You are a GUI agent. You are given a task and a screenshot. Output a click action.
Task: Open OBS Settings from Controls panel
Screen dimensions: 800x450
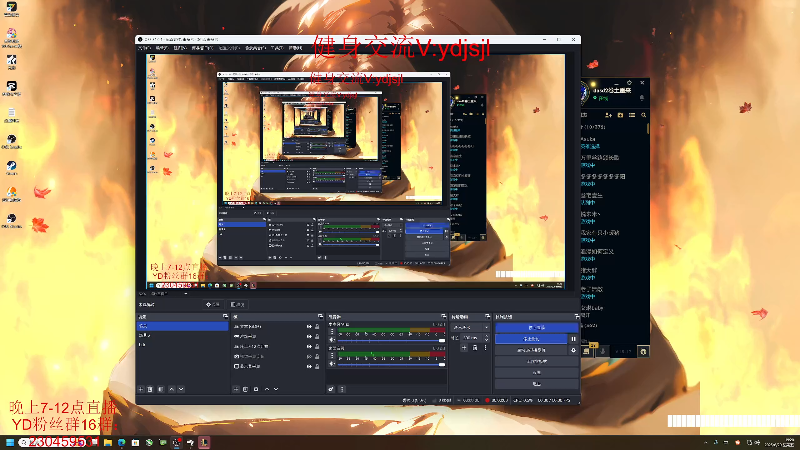(x=537, y=373)
